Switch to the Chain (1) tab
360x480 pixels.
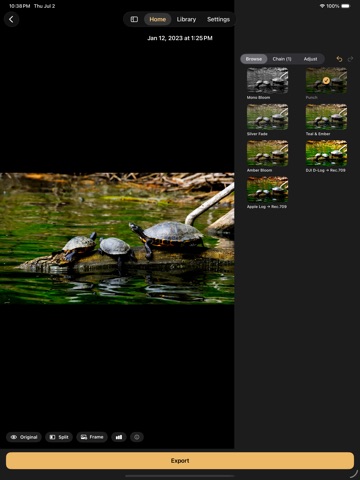pyautogui.click(x=282, y=59)
